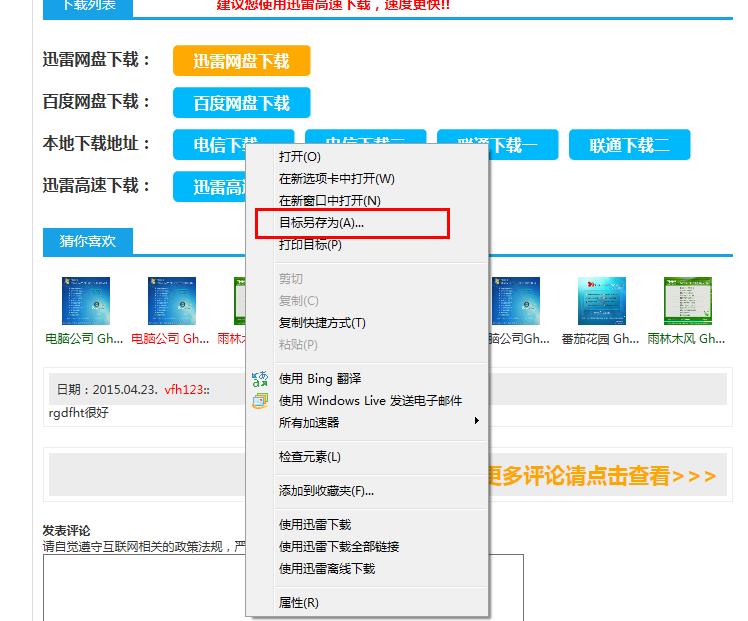748x621 pixels.
Task: Click the blue 百度网盘下载 button
Action: click(x=241, y=103)
